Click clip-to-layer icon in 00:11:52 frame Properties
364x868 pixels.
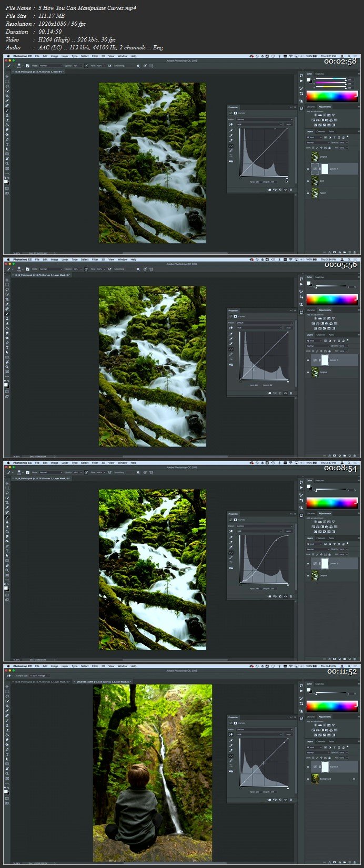[269, 800]
